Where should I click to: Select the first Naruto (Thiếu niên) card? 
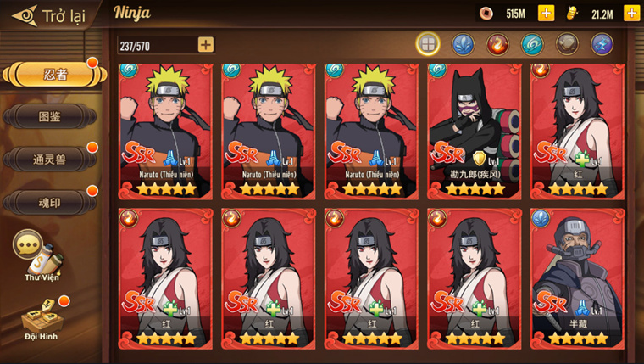[165, 132]
